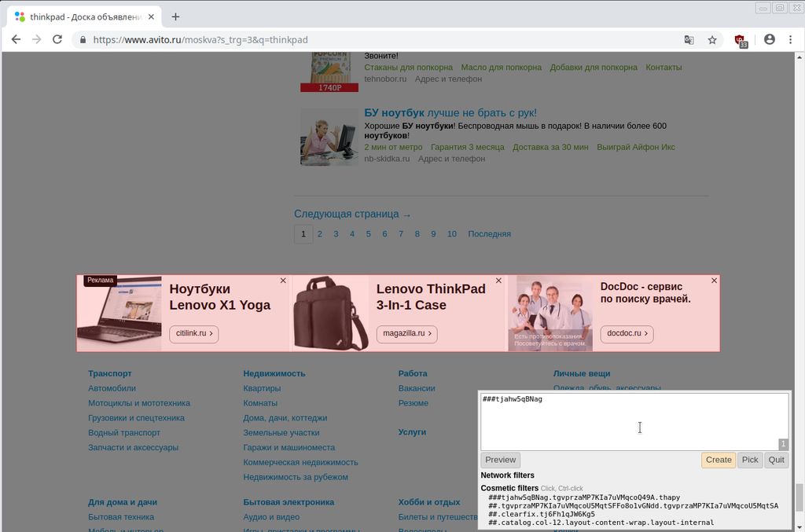Screen dimensions: 805x532
Task: Go back to the previous page
Action: point(16,39)
